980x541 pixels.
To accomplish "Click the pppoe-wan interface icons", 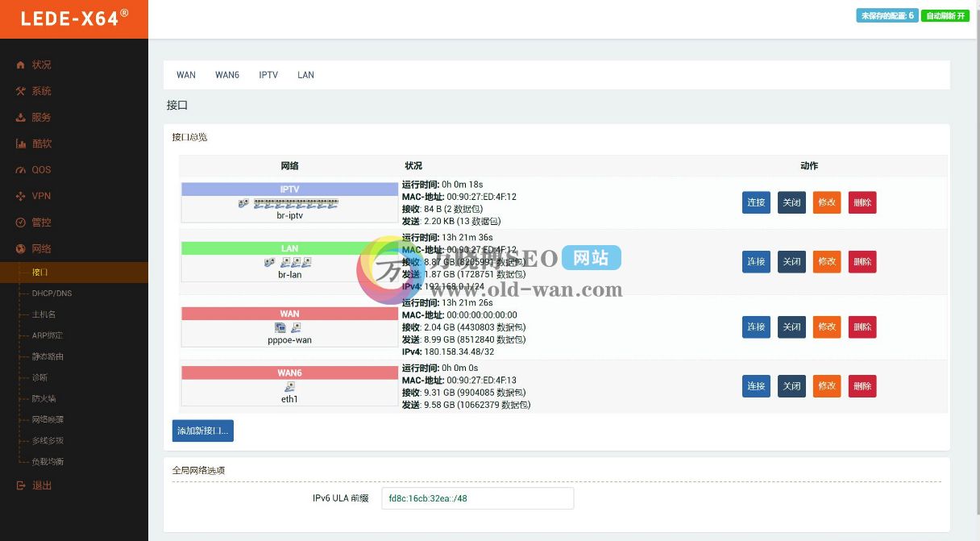I will pyautogui.click(x=289, y=327).
